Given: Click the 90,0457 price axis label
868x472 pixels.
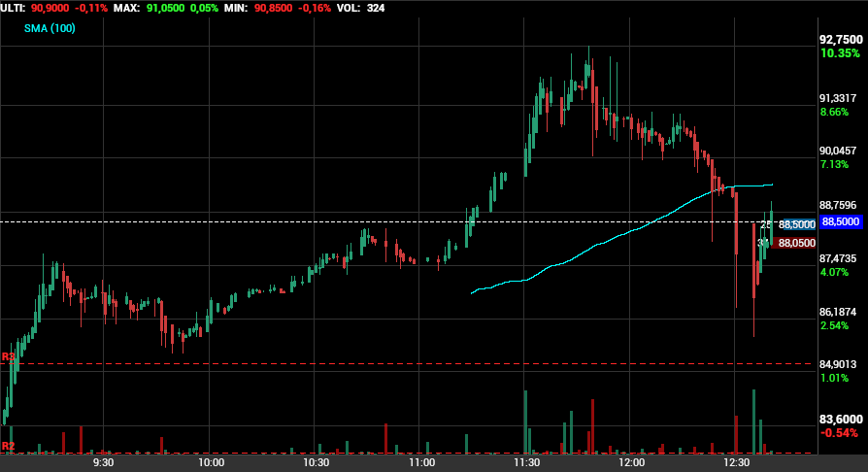Looking at the screenshot, I should coord(838,151).
